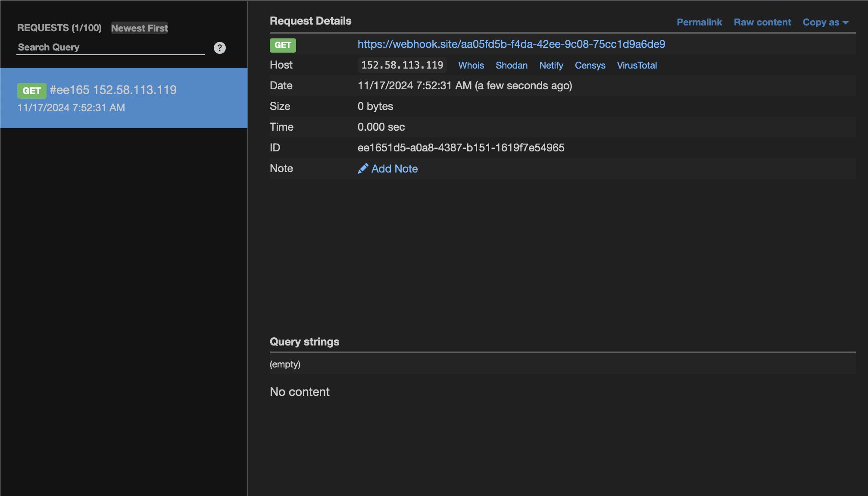Click the green GET badge in Request Details
The height and width of the screenshot is (496, 868).
tap(283, 45)
